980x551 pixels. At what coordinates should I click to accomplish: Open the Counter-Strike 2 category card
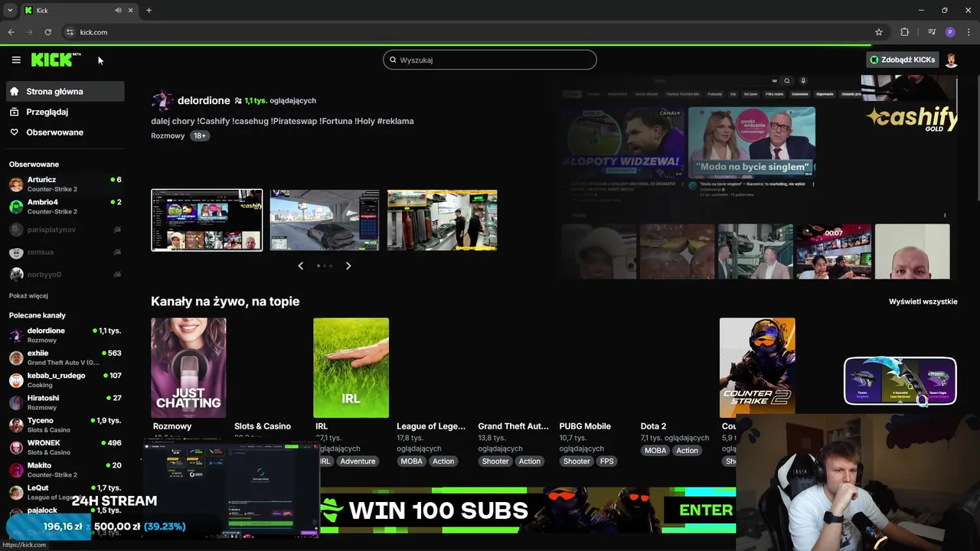coord(757,368)
